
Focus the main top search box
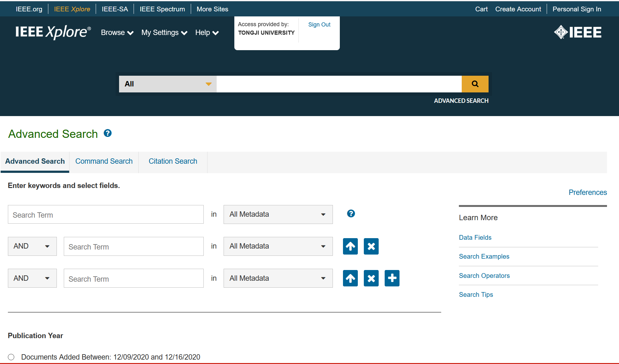point(339,84)
